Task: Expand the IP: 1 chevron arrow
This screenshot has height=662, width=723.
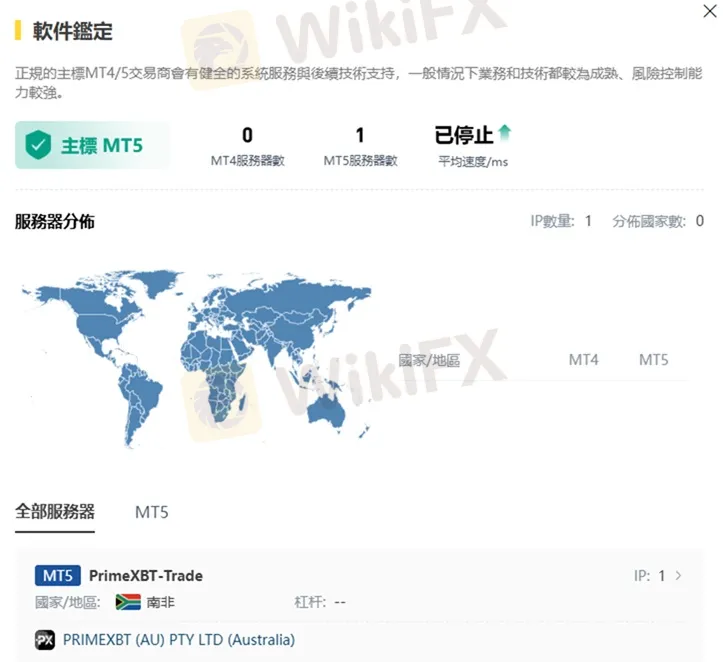Action: click(x=679, y=575)
